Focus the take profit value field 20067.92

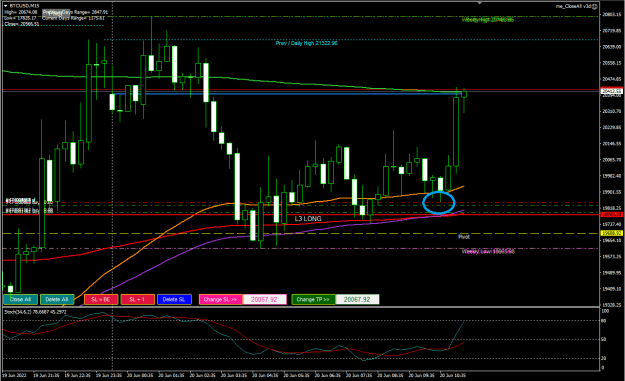(357, 299)
